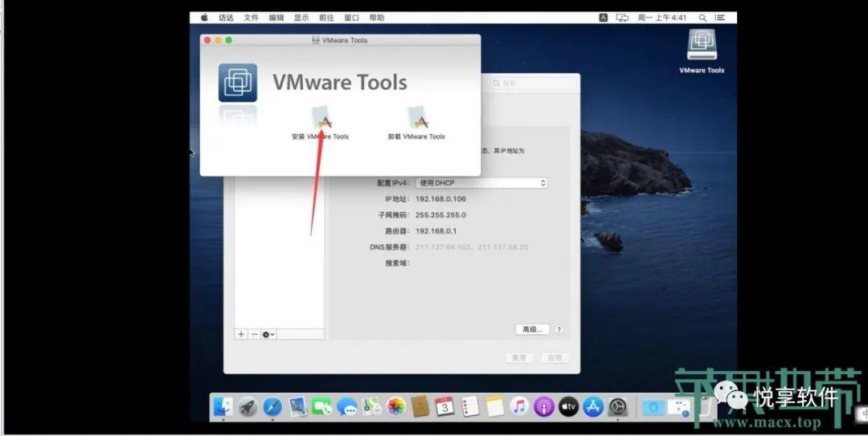Open Apple TV in the Dock
868x436 pixels.
click(x=568, y=407)
